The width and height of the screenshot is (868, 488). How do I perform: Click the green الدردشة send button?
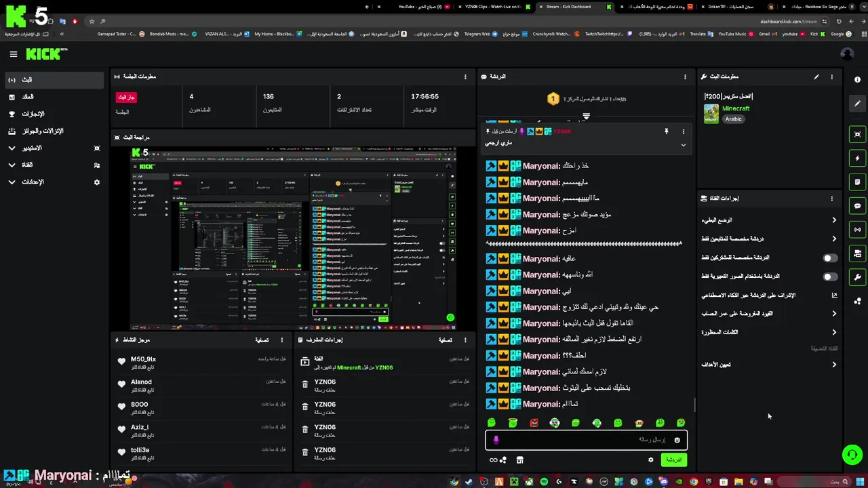[673, 460]
